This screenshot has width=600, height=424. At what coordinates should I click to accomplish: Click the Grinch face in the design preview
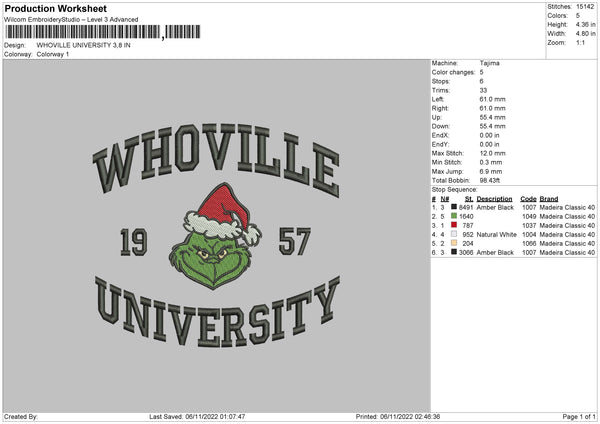coord(210,260)
